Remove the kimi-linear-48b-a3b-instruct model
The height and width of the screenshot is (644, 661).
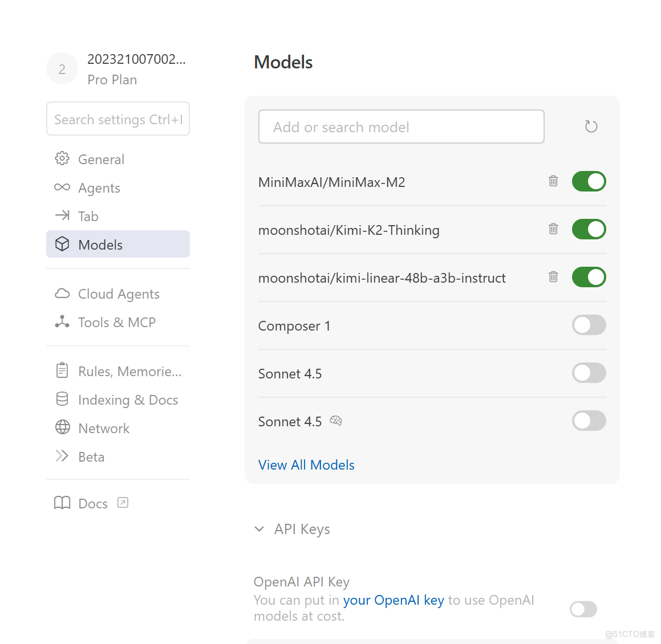[553, 277]
